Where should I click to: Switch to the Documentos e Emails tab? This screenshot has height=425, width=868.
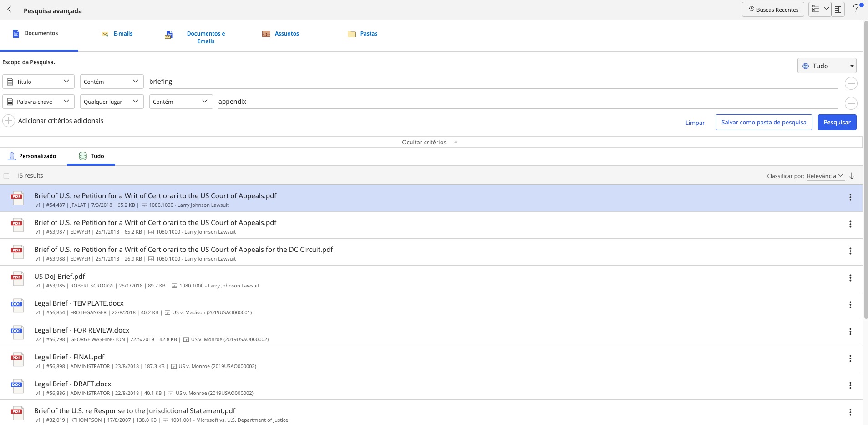pos(196,37)
